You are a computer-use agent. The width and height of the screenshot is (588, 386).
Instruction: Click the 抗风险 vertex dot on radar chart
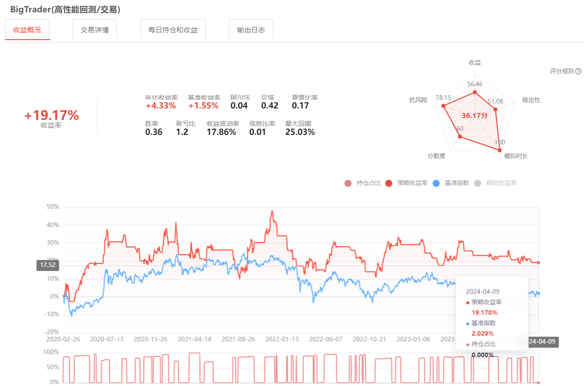tap(442, 105)
